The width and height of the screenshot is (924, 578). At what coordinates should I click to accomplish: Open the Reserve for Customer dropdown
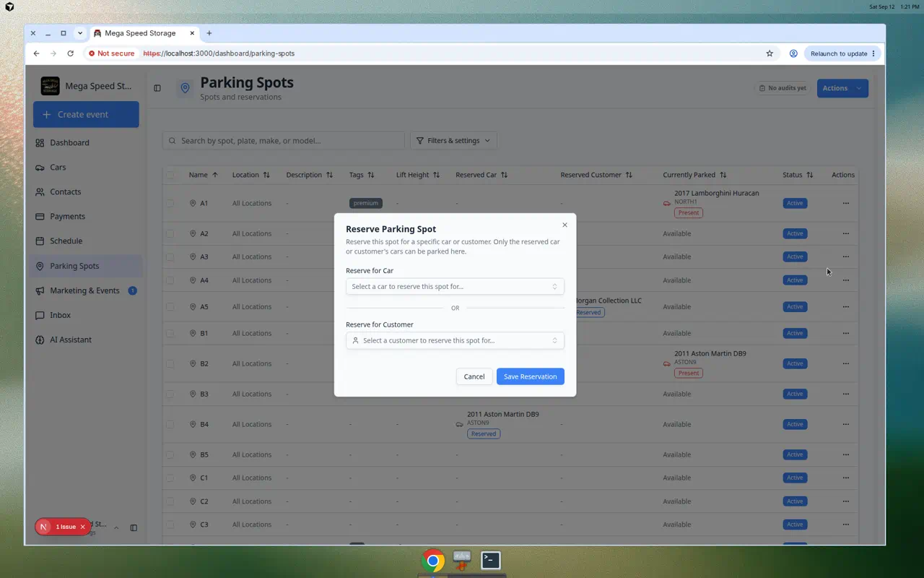click(x=455, y=340)
